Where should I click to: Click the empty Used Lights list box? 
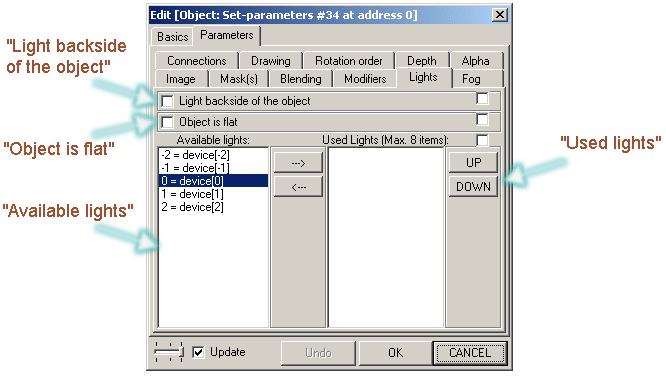pos(386,237)
